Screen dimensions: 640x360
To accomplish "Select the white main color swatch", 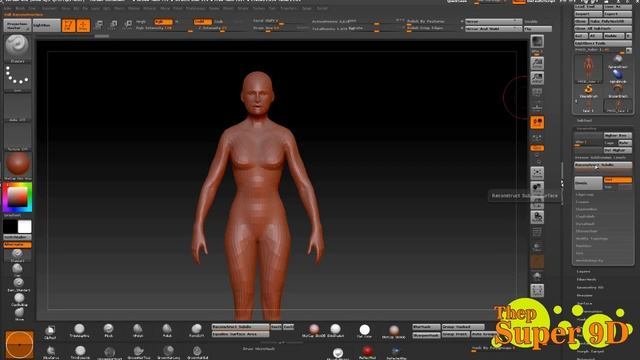I will 24,227.
